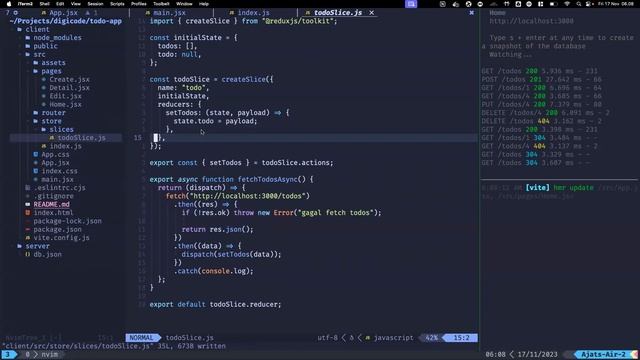Image resolution: width=640 pixels, height=360 pixels.
Task: Switch to the main.jsx buffer tab
Action: coord(169,13)
